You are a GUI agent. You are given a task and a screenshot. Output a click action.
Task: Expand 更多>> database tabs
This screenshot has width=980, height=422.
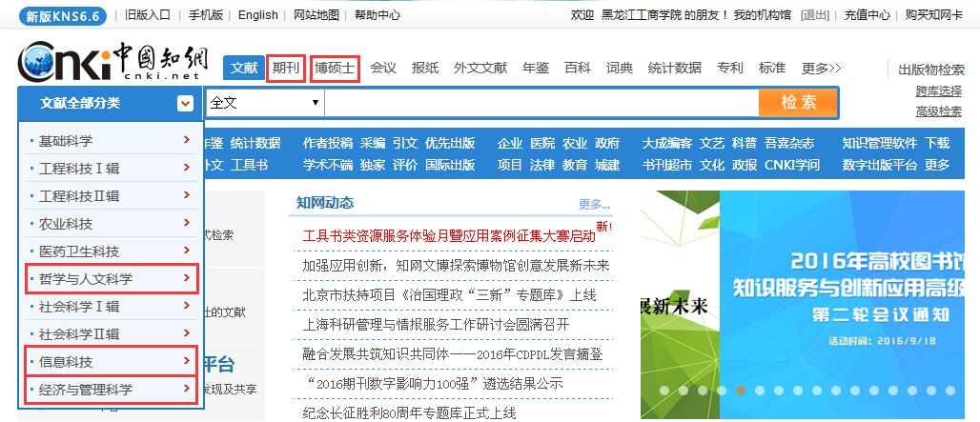tap(822, 68)
